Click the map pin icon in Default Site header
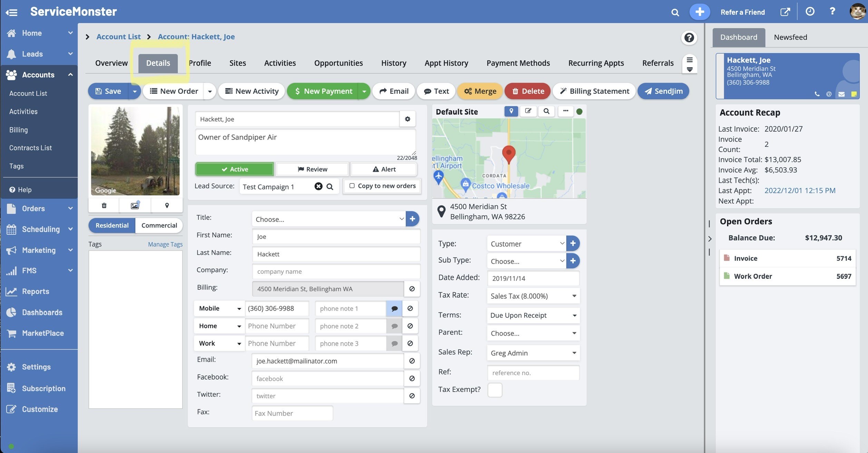The width and height of the screenshot is (868, 453). pyautogui.click(x=511, y=111)
